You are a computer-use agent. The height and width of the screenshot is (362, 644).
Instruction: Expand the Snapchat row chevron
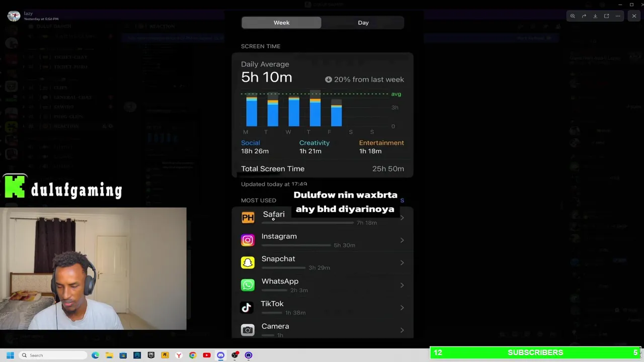coord(402,262)
